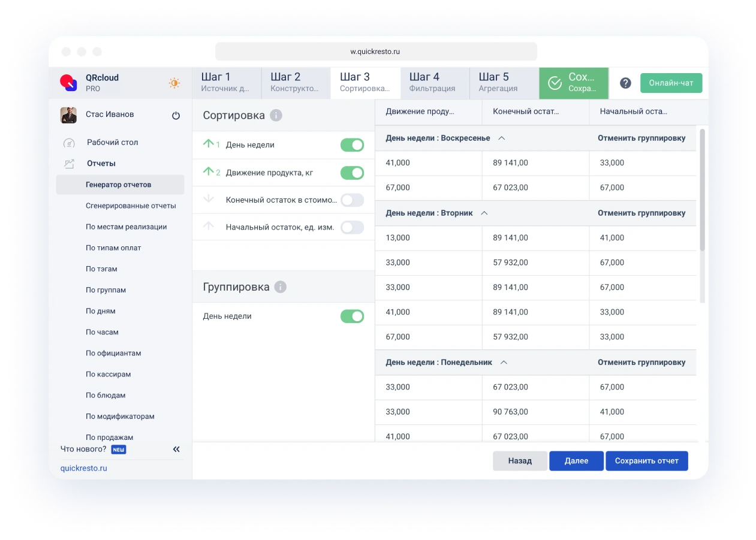Reverse sort direction arrow for День недели

tap(207, 144)
